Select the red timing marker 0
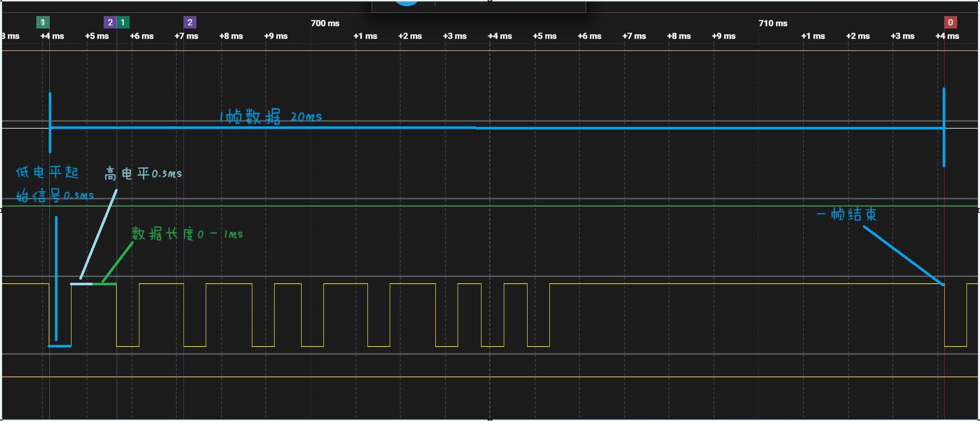The image size is (980, 421). click(950, 22)
